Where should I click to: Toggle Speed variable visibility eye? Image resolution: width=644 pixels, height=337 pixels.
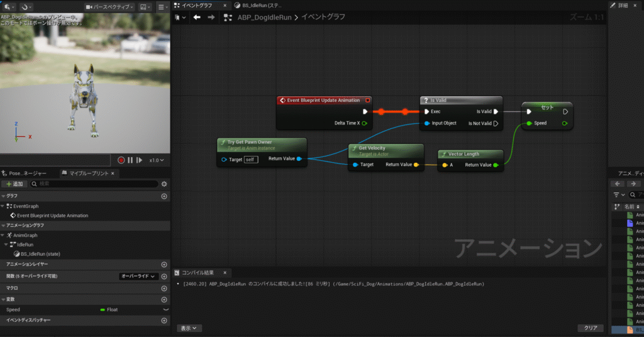tap(165, 309)
